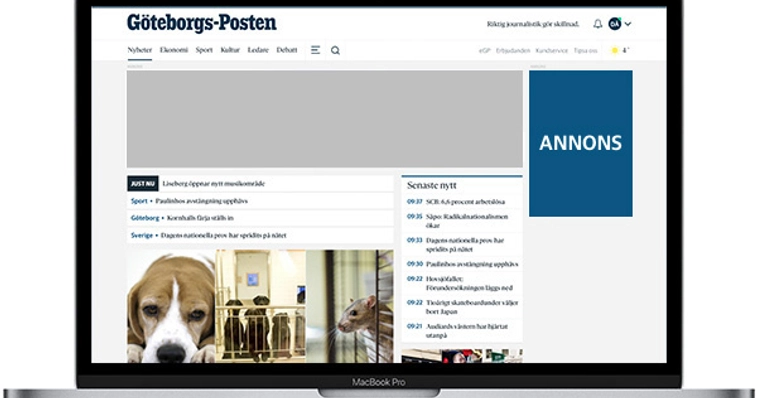This screenshot has width=757, height=398.
Task: Click the eGP link
Action: pos(484,50)
